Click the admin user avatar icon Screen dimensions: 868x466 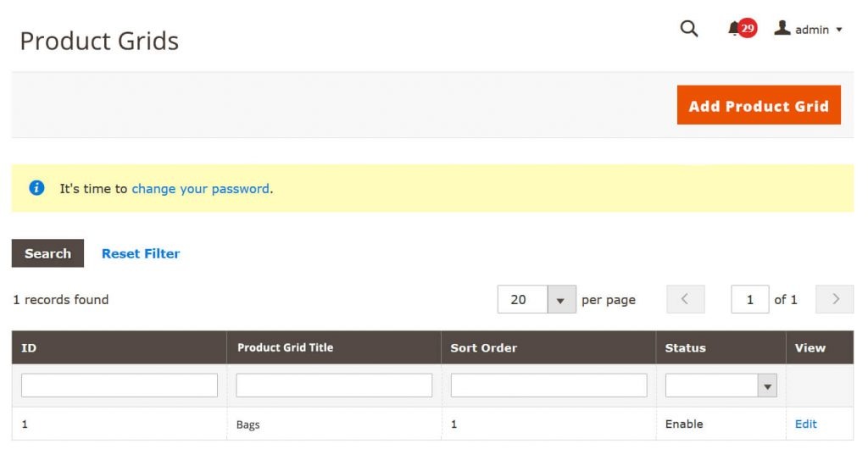tap(782, 28)
